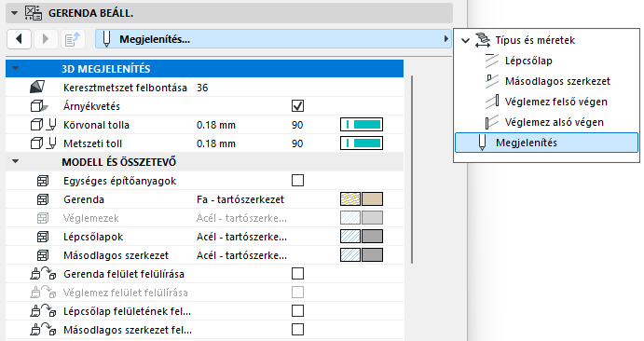Viewport: 644px width, 341px height.
Task: Enable Másodlagos szerkezet fel... checkbox
Action: 297,330
